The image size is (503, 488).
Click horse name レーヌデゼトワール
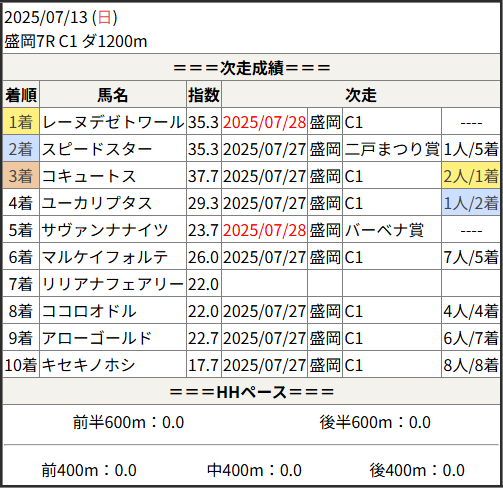113,122
